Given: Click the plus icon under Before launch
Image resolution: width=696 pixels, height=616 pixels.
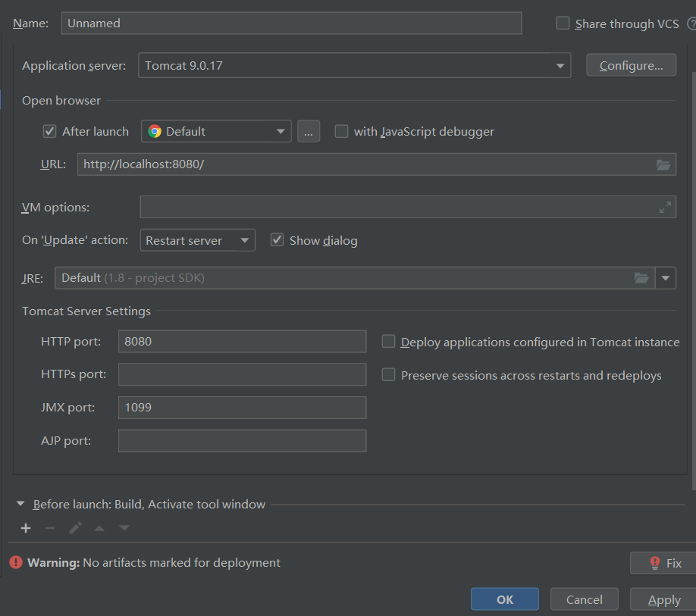Looking at the screenshot, I should pyautogui.click(x=26, y=528).
